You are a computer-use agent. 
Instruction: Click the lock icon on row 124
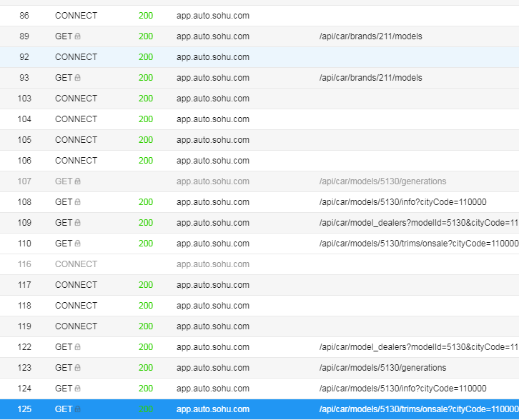[x=77, y=389]
